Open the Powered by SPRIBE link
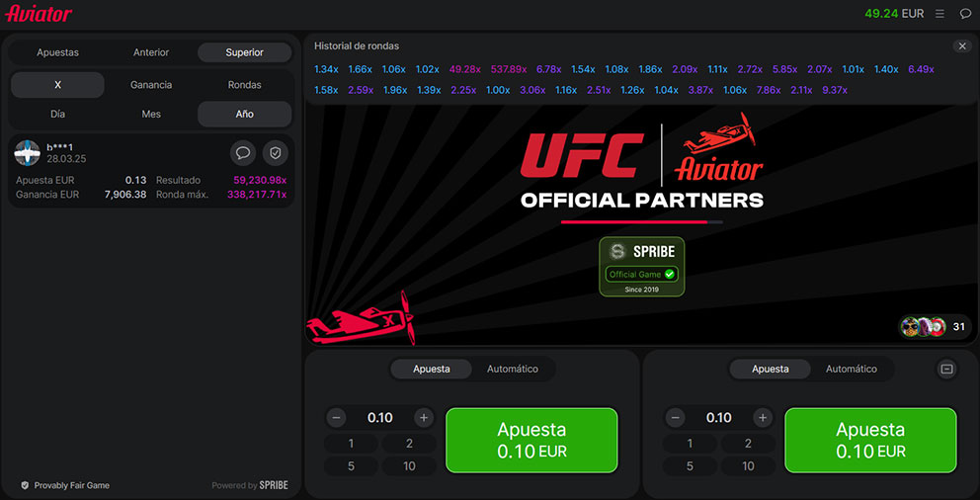 click(x=250, y=485)
